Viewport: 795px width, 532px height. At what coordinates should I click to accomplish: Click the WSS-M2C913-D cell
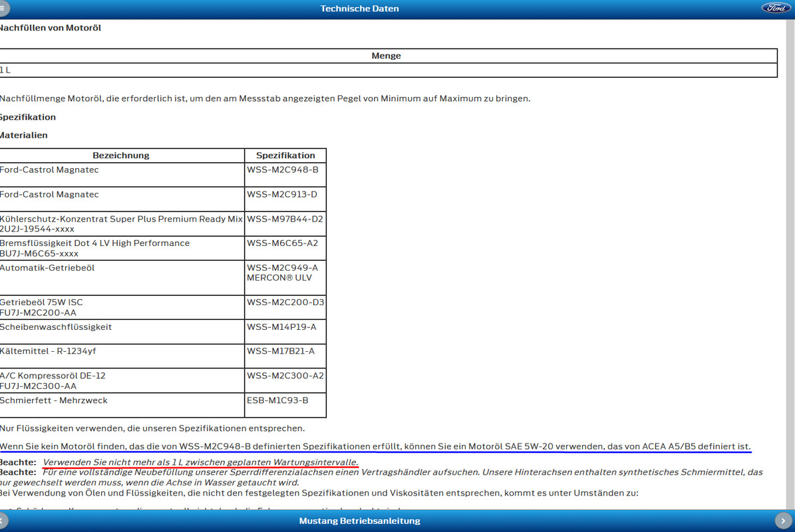coord(285,199)
